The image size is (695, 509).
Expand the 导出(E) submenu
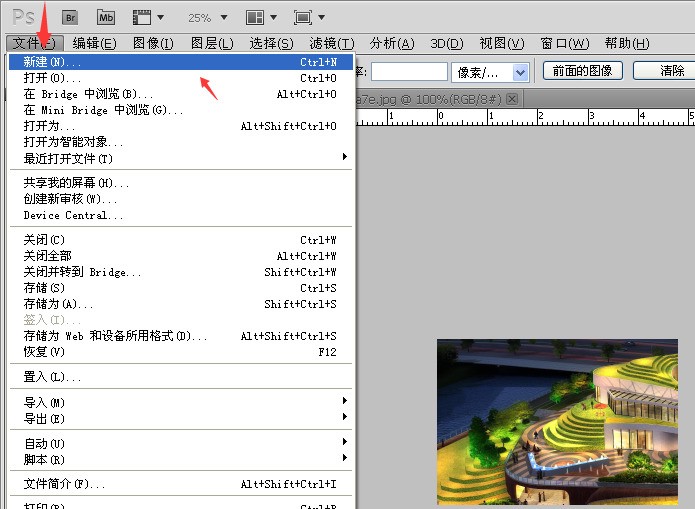[181, 418]
